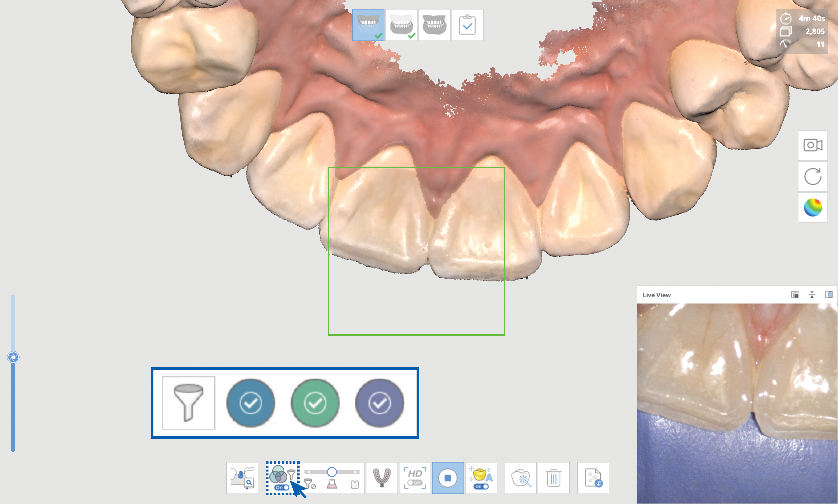This screenshot has width=838, height=504.
Task: Open the confirm clipboard stage
Action: pyautogui.click(x=467, y=25)
